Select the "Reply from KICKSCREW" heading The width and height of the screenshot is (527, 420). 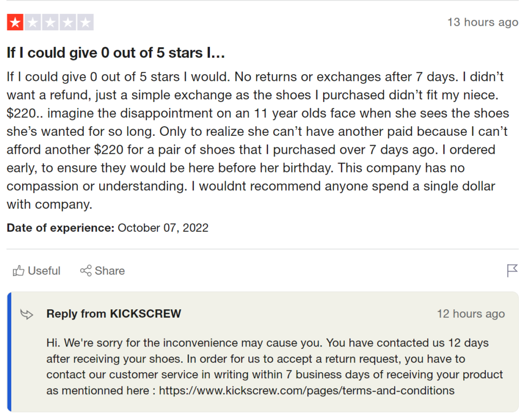coord(114,313)
